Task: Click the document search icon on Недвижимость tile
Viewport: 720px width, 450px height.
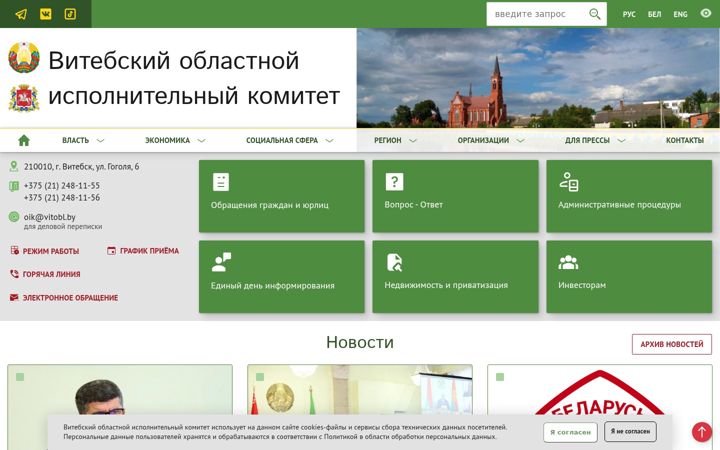Action: pyautogui.click(x=394, y=262)
